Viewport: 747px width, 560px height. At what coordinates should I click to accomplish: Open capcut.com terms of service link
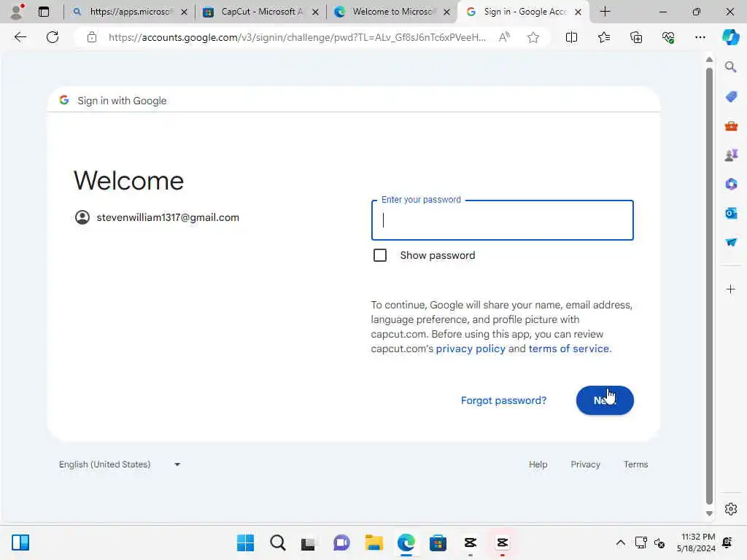coord(569,349)
